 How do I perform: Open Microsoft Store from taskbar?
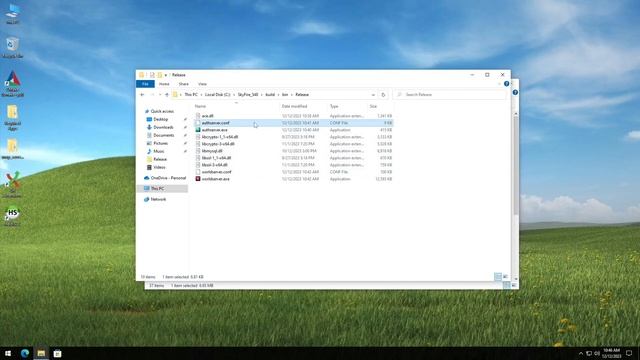coord(58,353)
